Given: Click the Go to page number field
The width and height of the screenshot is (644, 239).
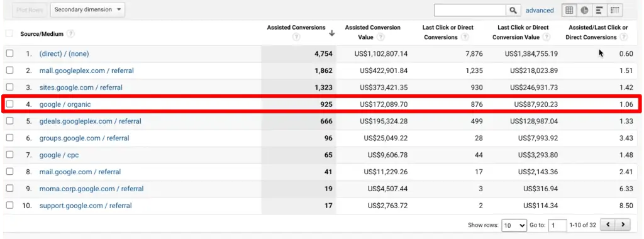Looking at the screenshot, I should 557,225.
